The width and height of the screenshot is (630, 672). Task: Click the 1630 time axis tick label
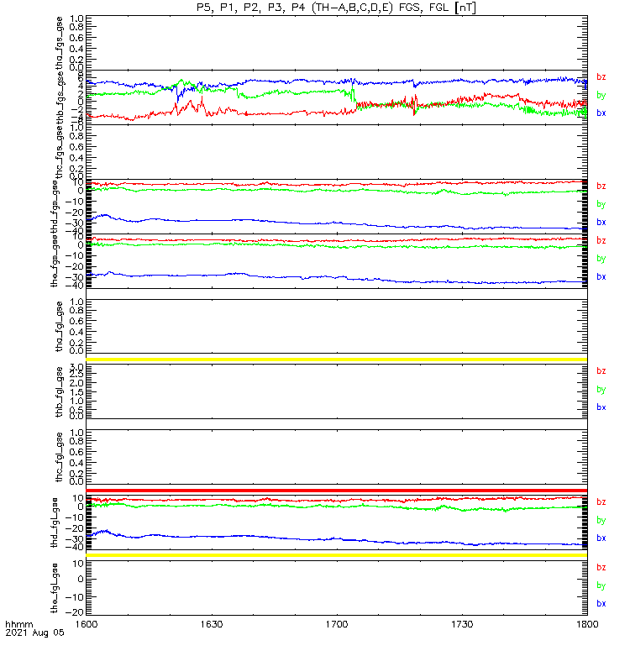click(x=212, y=624)
